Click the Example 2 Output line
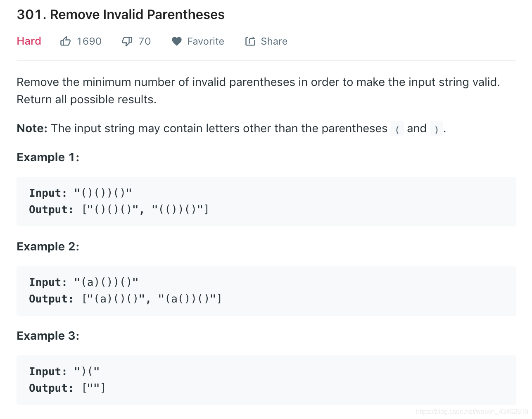532x419 pixels. pos(126,299)
